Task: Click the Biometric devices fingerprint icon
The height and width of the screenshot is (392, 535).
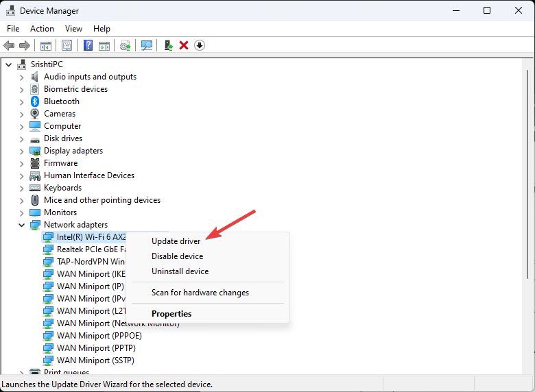Action: tap(35, 89)
